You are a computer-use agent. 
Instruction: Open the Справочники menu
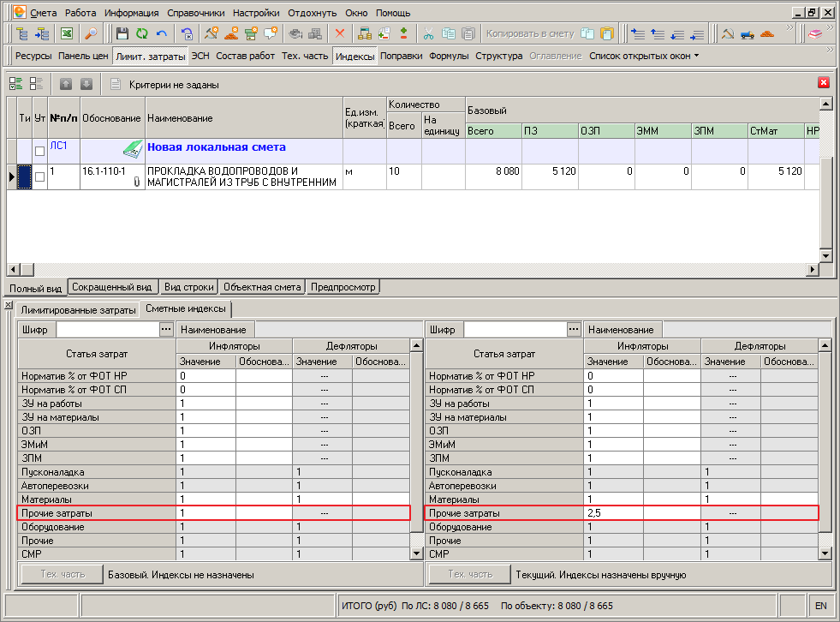196,13
